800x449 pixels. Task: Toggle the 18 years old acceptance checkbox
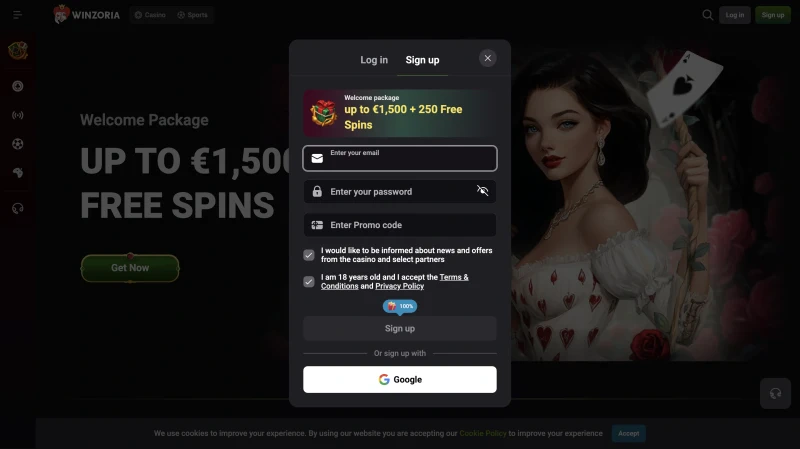(x=309, y=282)
